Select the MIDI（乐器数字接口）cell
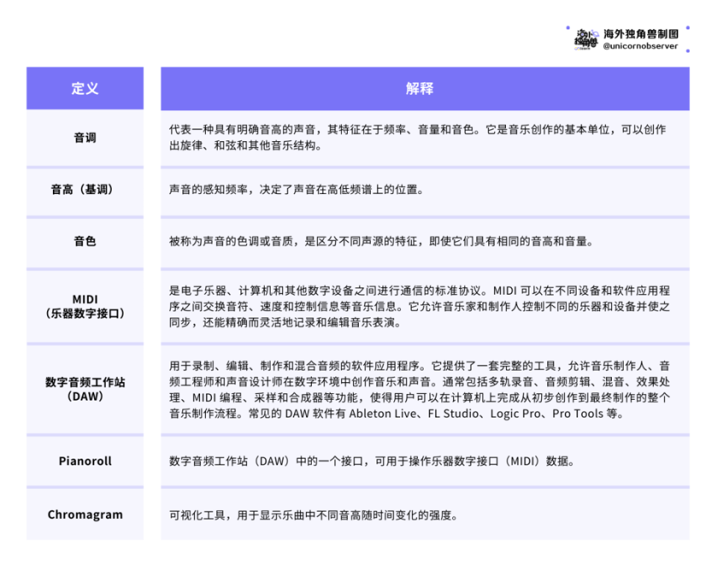Image resolution: width=706 pixels, height=588 pixels. [85, 305]
